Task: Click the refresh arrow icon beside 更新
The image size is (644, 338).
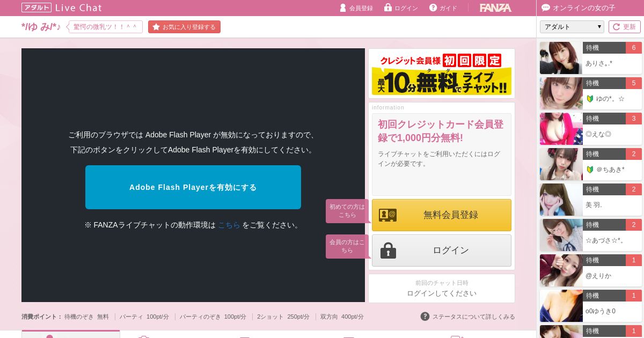Action: tap(617, 27)
